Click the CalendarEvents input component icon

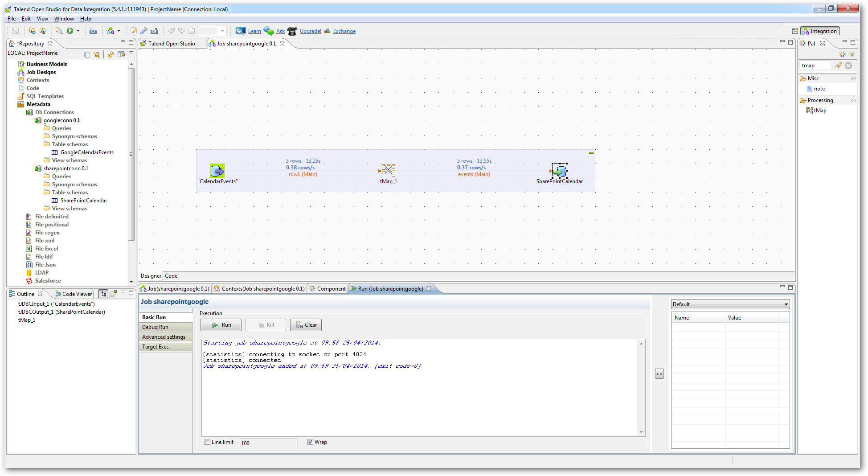pyautogui.click(x=217, y=171)
